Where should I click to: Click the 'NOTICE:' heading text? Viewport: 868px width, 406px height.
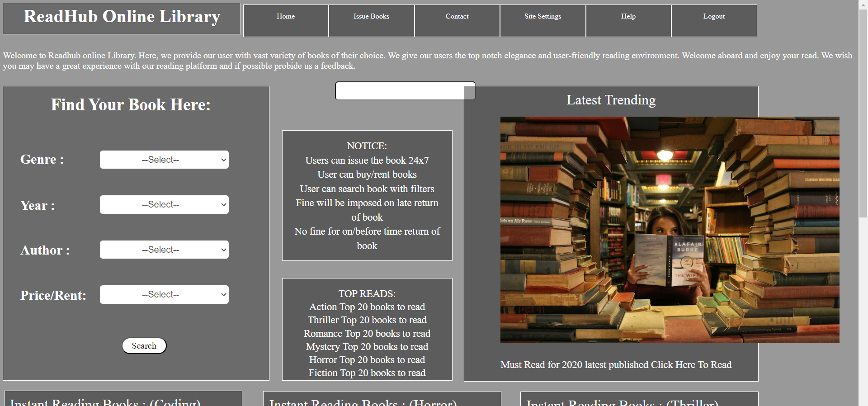(367, 146)
